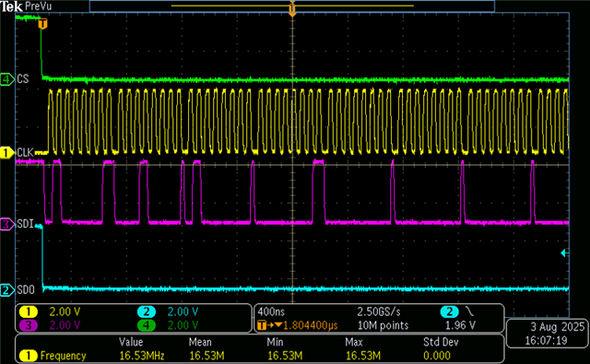Click the channel 3 SDI ground marker
Screen dimensions: 590x364
click(6, 225)
